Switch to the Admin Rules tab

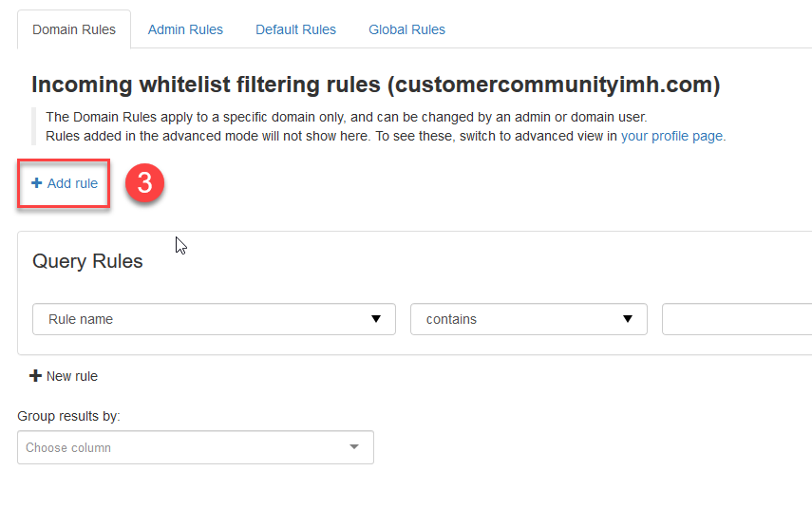point(185,29)
